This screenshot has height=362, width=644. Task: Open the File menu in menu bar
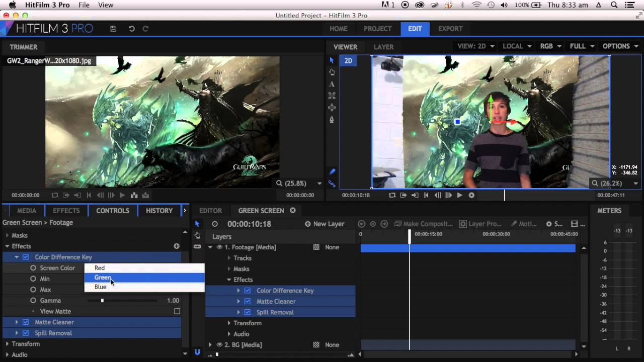coord(84,5)
